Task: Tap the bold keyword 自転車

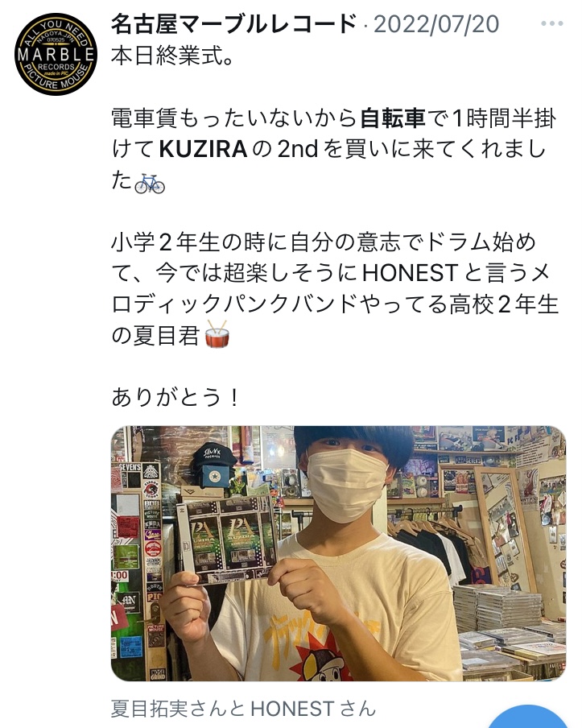Action: 393,118
